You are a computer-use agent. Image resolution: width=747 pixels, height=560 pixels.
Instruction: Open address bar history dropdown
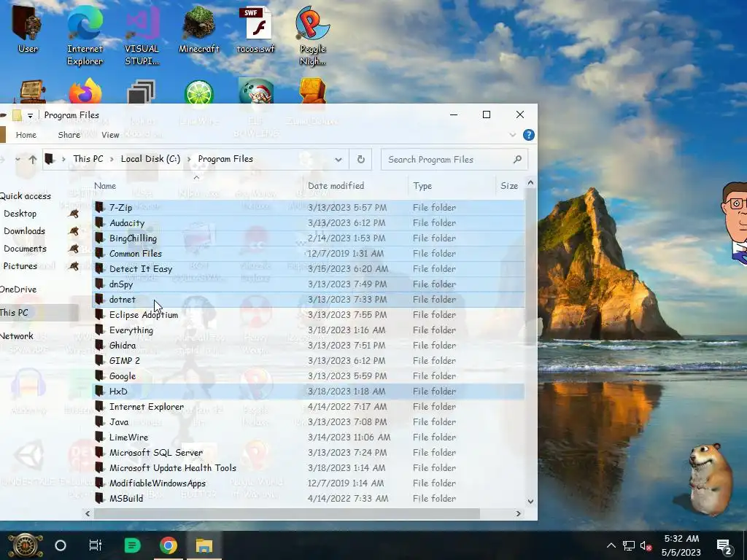(338, 159)
